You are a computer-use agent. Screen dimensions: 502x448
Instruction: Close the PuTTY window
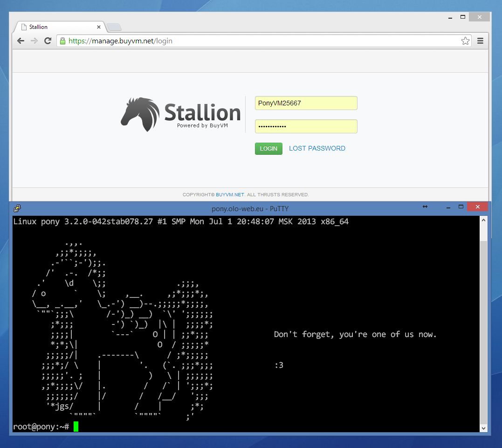[477, 207]
